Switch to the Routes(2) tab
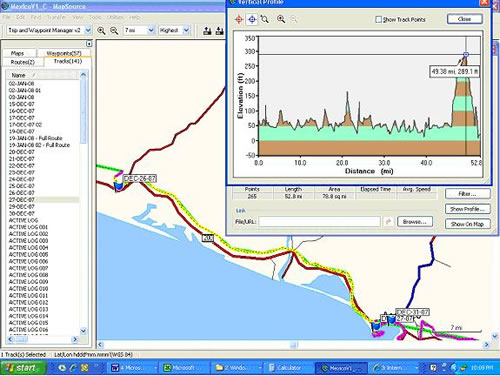500x376 pixels. point(23,62)
